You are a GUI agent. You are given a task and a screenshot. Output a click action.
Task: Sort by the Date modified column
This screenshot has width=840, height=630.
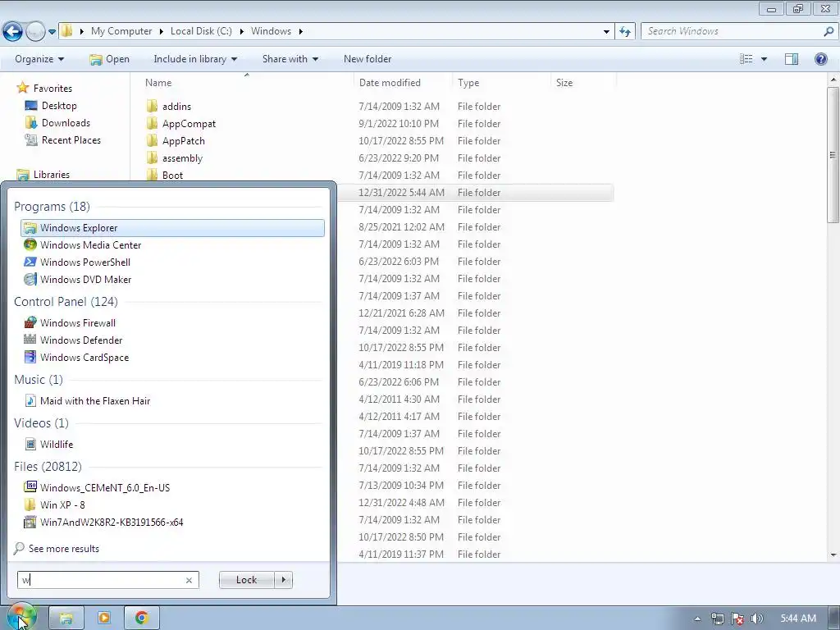coord(390,83)
